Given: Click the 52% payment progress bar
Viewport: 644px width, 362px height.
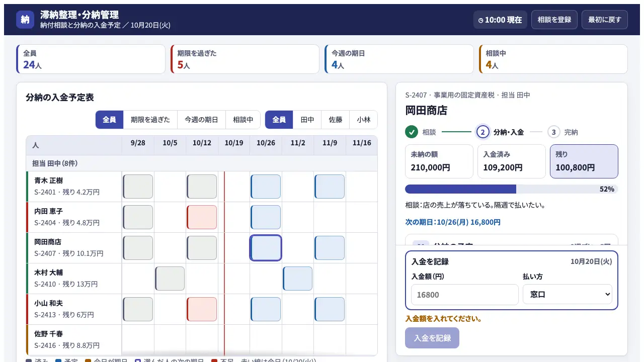Looking at the screenshot, I should [x=511, y=189].
